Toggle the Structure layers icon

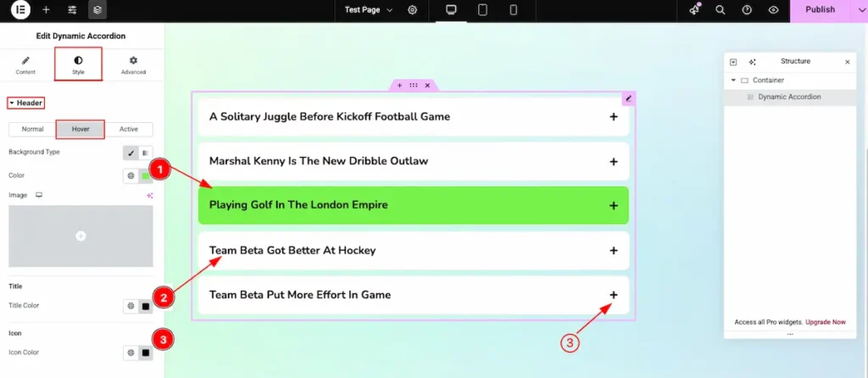[x=97, y=10]
